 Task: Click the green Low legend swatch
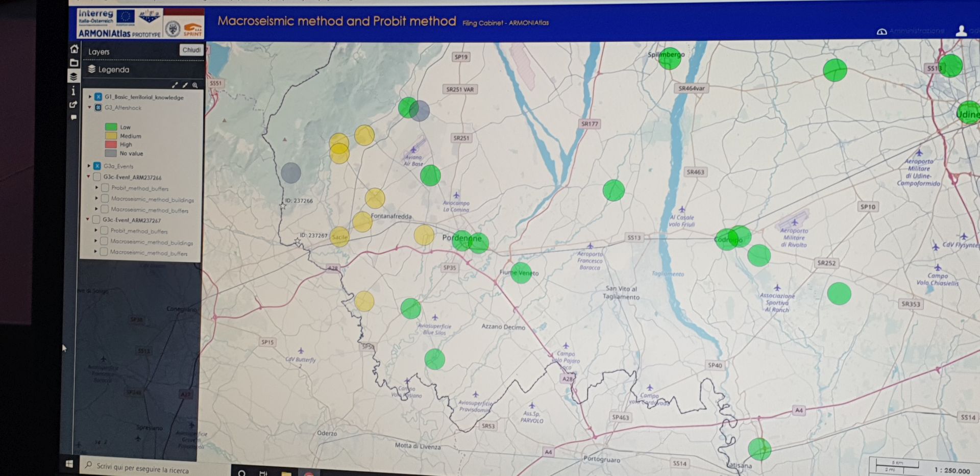point(111,127)
